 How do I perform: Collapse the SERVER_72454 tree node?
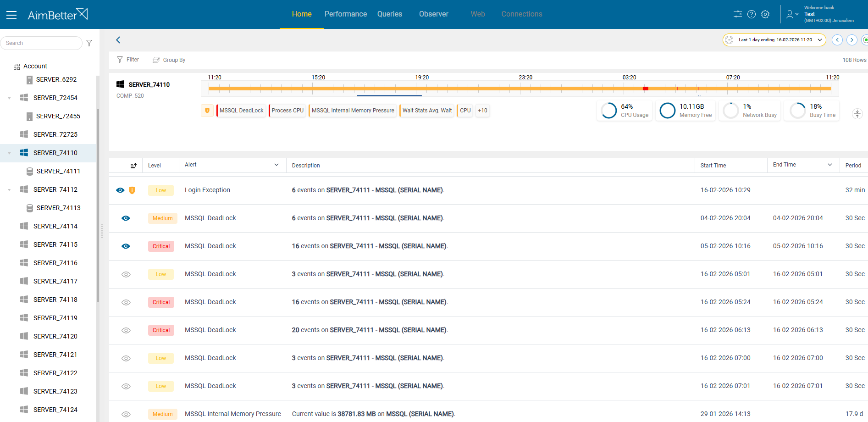pos(9,98)
